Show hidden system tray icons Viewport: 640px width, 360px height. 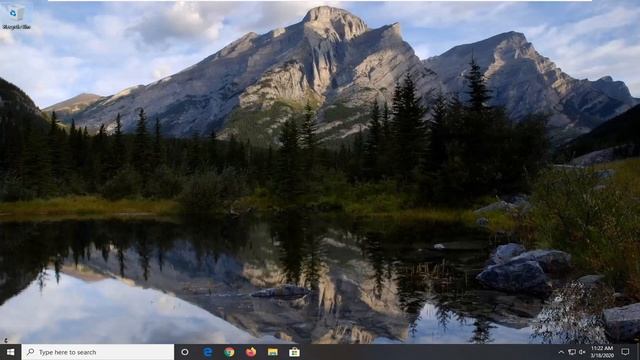561,352
